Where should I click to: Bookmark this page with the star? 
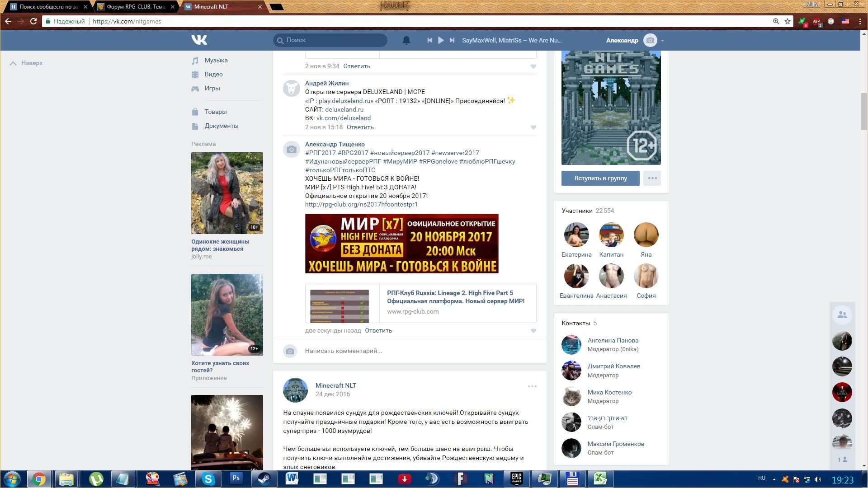(x=788, y=21)
